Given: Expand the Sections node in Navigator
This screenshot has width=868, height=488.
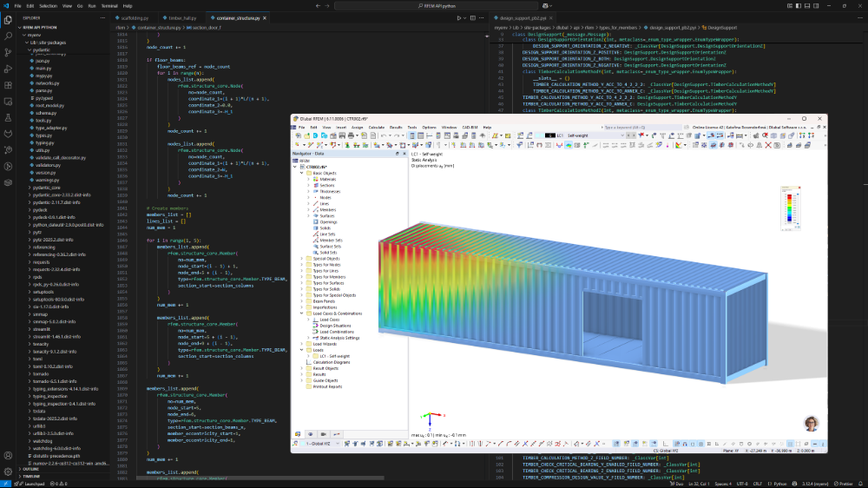Looking at the screenshot, I should tap(308, 186).
